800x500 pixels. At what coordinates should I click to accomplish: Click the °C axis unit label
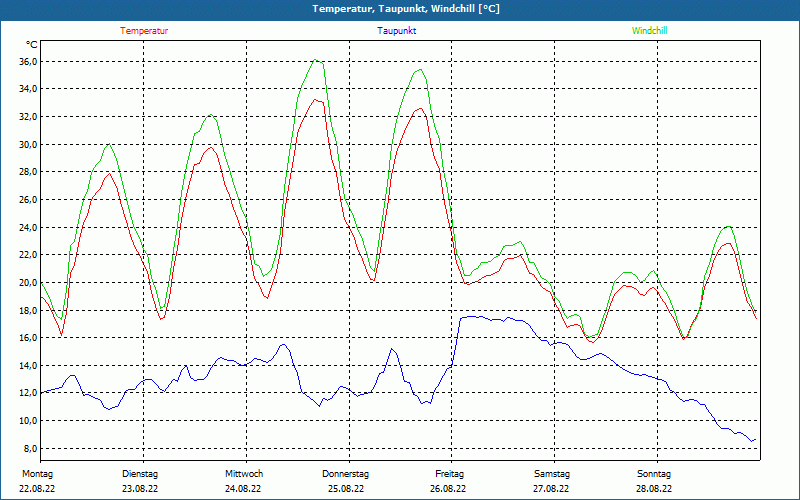32,45
